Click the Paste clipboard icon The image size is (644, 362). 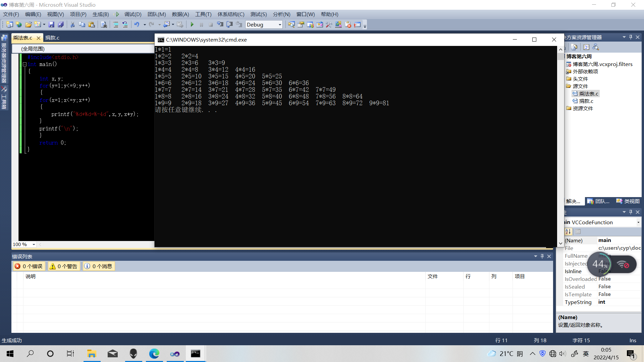(x=91, y=24)
